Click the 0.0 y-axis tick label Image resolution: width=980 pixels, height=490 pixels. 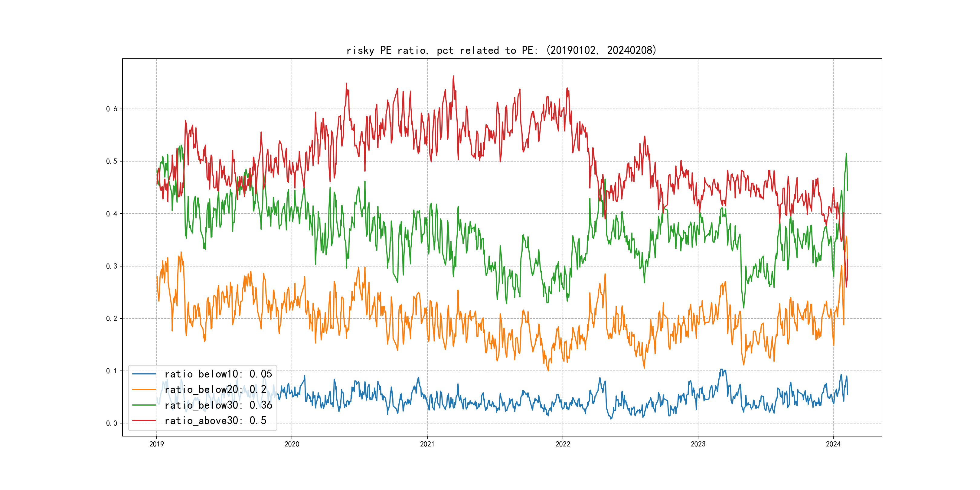pyautogui.click(x=112, y=423)
